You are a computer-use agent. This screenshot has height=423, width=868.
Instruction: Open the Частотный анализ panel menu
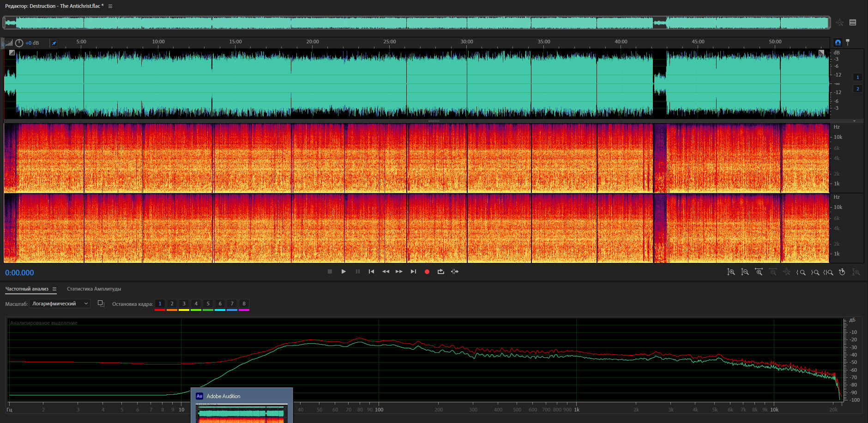54,289
